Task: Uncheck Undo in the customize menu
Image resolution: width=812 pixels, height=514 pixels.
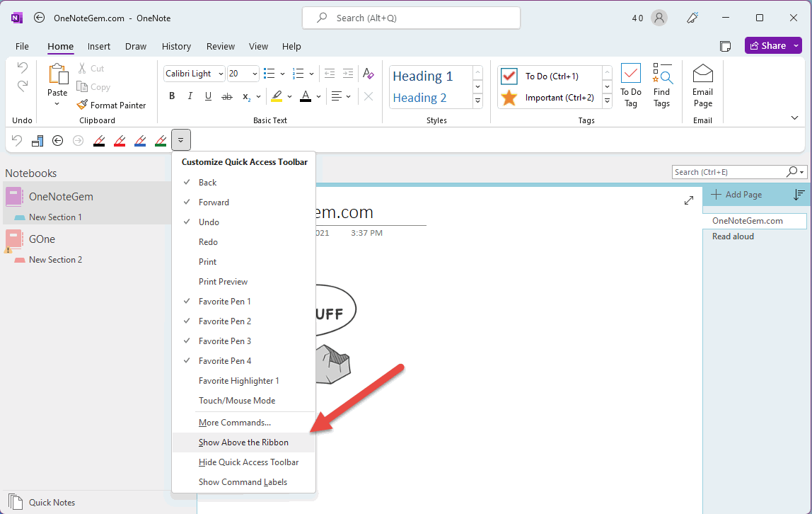Action: pyautogui.click(x=208, y=222)
